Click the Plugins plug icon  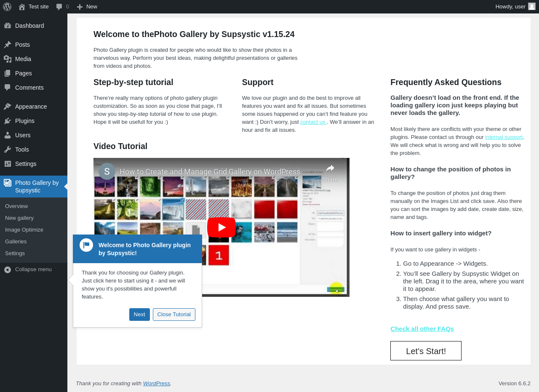8,121
